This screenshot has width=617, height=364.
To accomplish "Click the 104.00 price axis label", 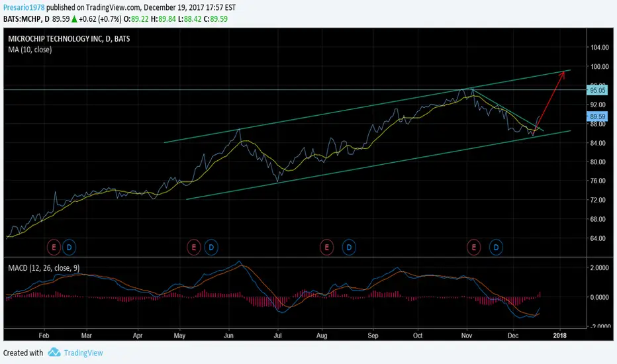I will click(599, 48).
